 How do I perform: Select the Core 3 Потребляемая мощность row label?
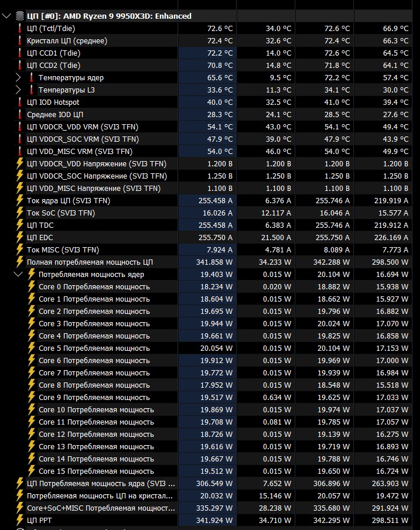94,324
